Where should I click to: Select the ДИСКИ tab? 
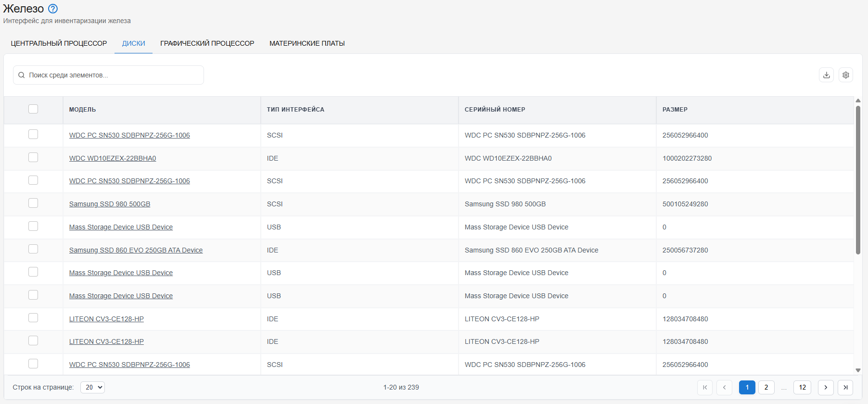[133, 43]
